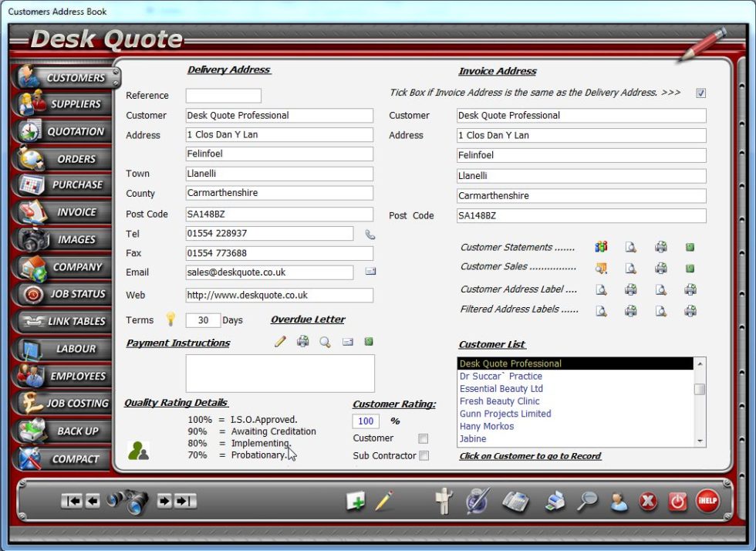Switch to the JOB COSTING section
Screen dimensions: 756x551
pyautogui.click(x=66, y=403)
